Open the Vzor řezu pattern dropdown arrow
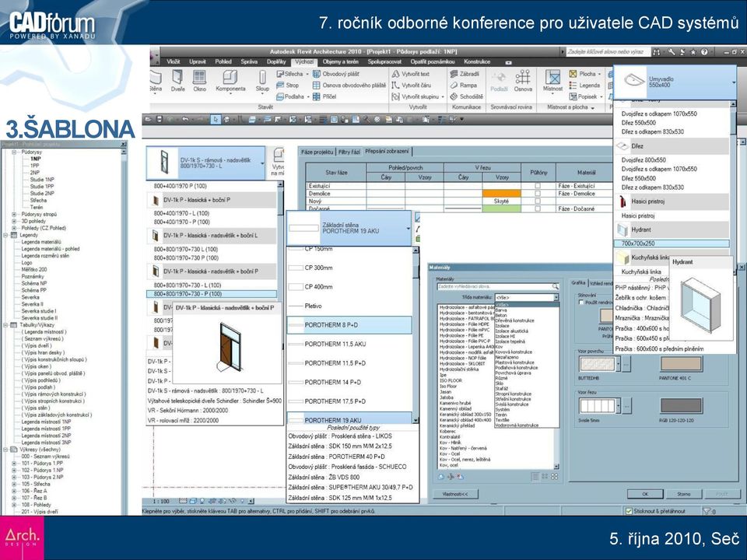The image size is (747, 560). [619, 406]
